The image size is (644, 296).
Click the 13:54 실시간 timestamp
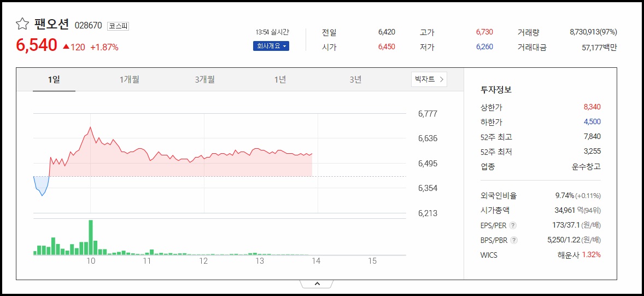[272, 32]
